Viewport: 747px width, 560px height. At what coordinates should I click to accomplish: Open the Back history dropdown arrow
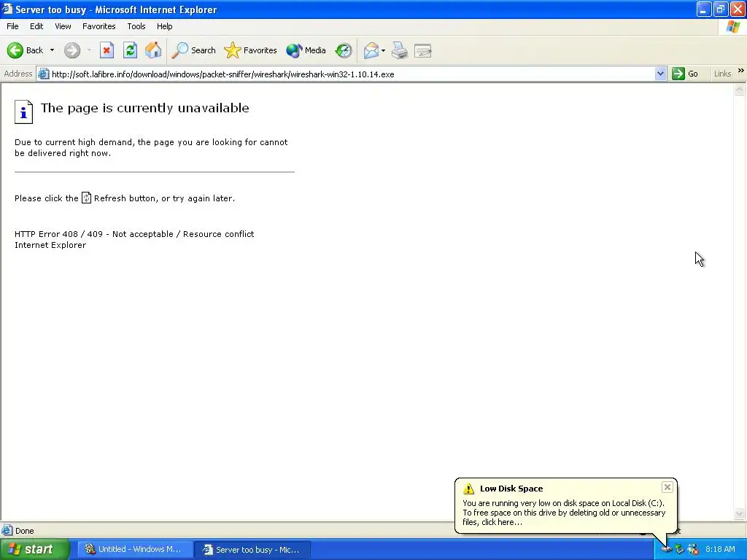click(x=52, y=50)
